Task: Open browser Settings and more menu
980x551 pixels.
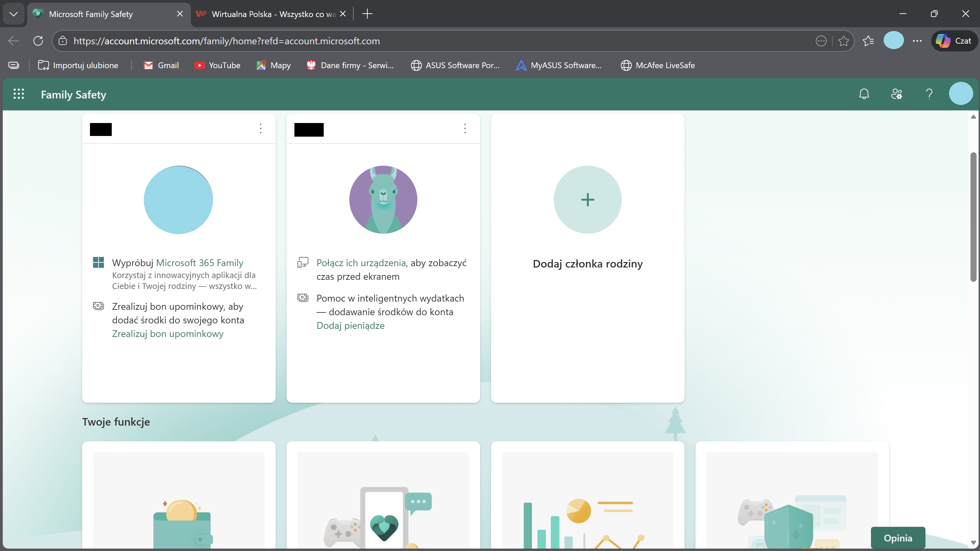Action: tap(917, 41)
